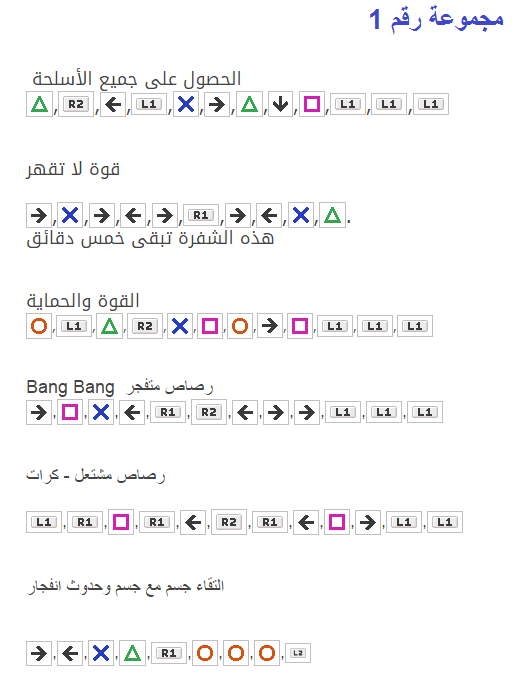Viewport: 527px width, 700px height.
Task: Click the blue X in the last code row
Action: pos(101,653)
